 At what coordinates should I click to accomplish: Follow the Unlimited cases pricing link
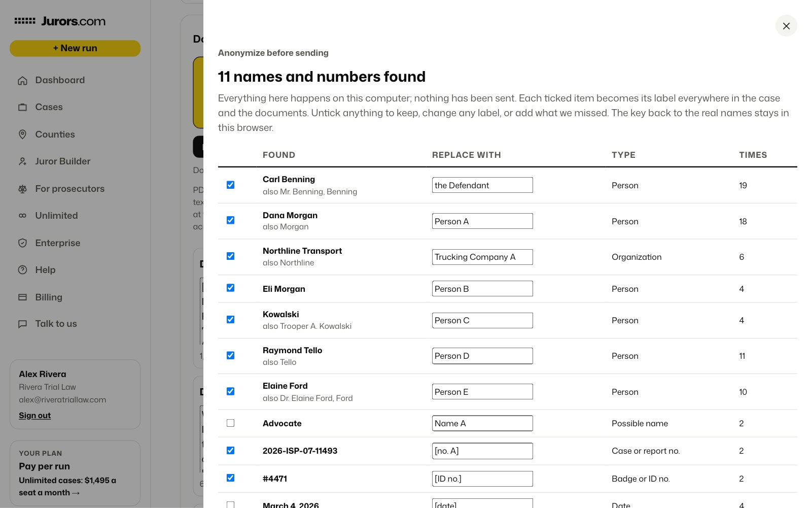[67, 486]
